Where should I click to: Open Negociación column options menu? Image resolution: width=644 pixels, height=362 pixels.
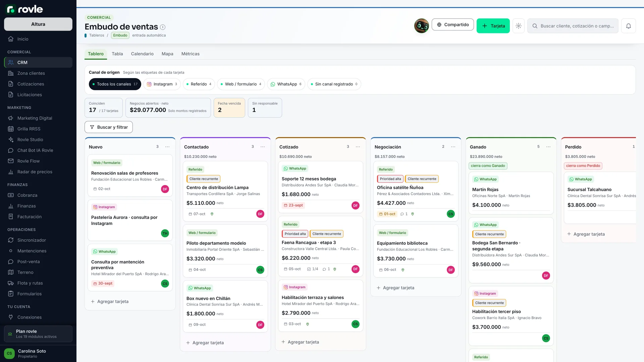point(453,147)
